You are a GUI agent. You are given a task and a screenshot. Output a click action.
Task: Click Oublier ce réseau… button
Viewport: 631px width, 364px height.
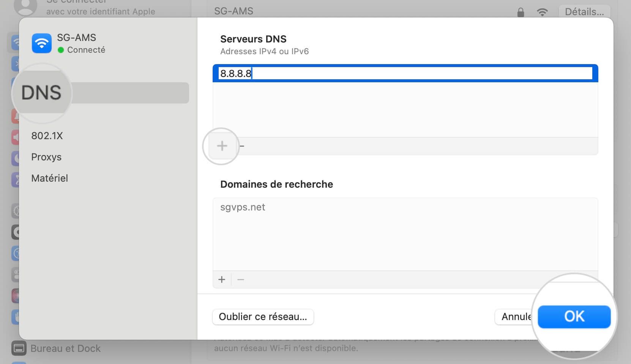263,317
